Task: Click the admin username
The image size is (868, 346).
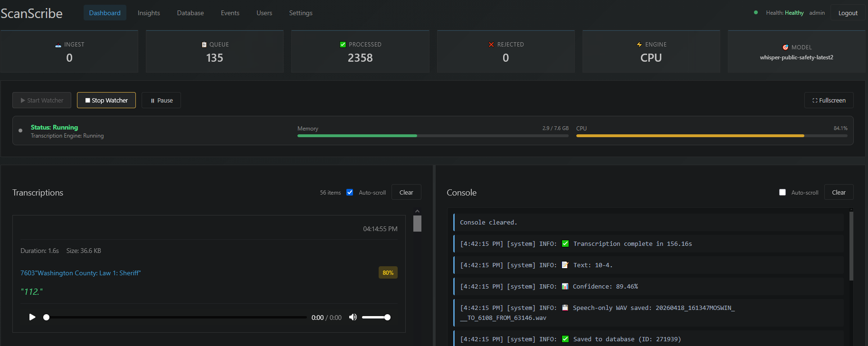Action: [x=817, y=13]
